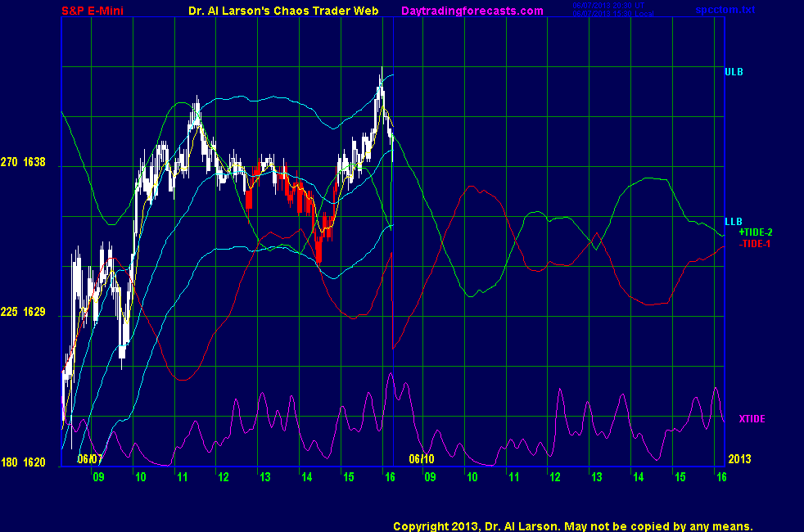
Task: Click the "06/07" session date label
Action: click(90, 458)
